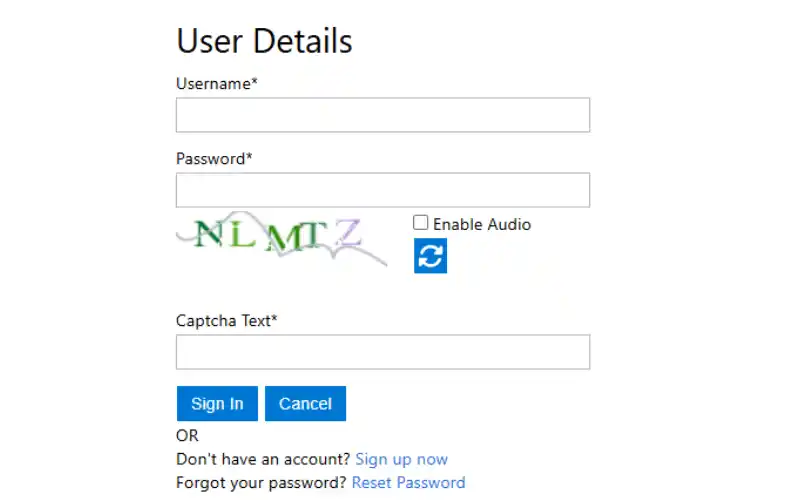
Task: Click the Password* field label
Action: pos(214,158)
